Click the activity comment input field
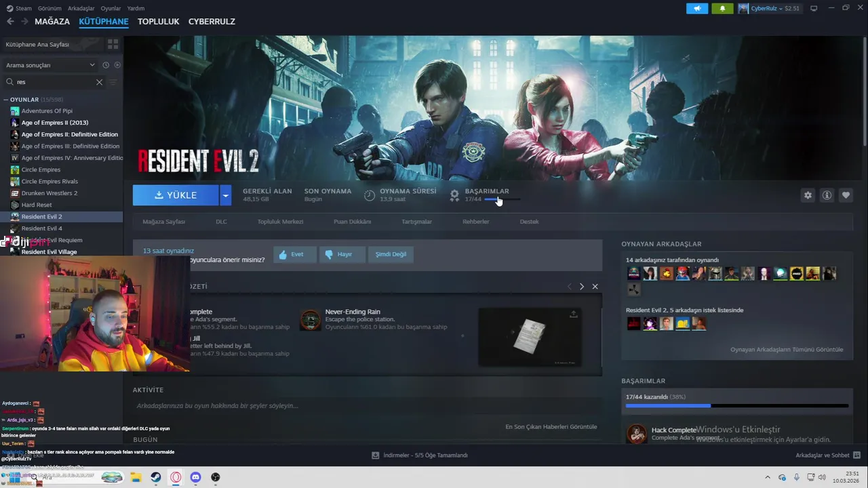 pyautogui.click(x=367, y=406)
